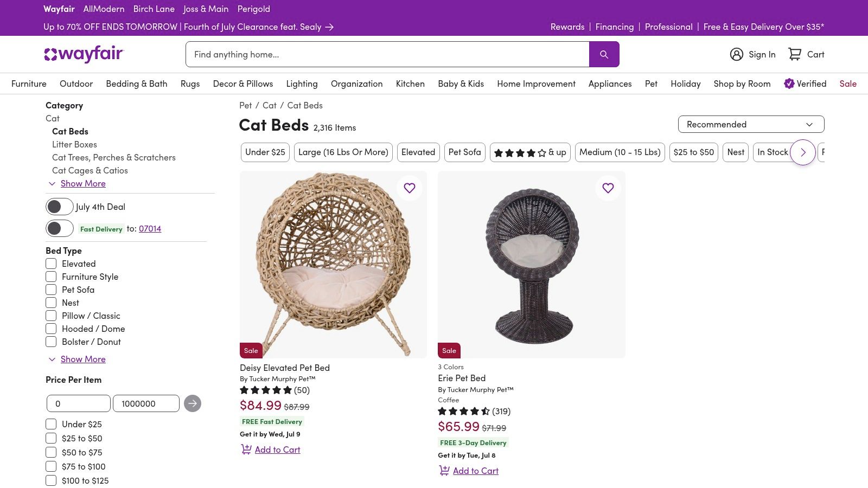Click the 07014 zip code link
This screenshot has width=868, height=488.
[x=150, y=228]
